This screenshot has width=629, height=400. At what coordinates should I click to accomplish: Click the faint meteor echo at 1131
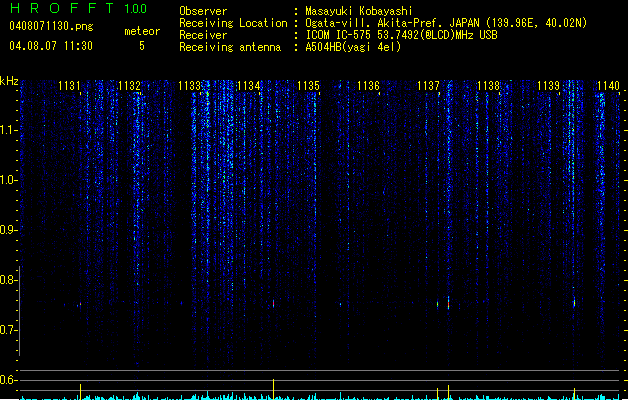pos(80,305)
